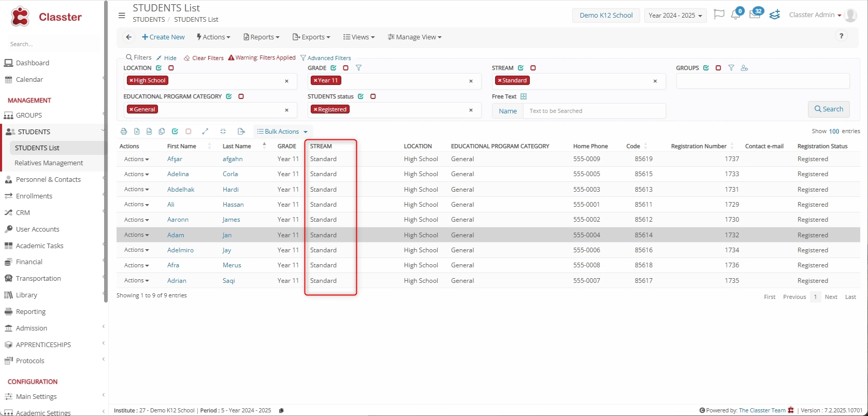
Task: Click the help question mark icon
Action: coord(841,36)
